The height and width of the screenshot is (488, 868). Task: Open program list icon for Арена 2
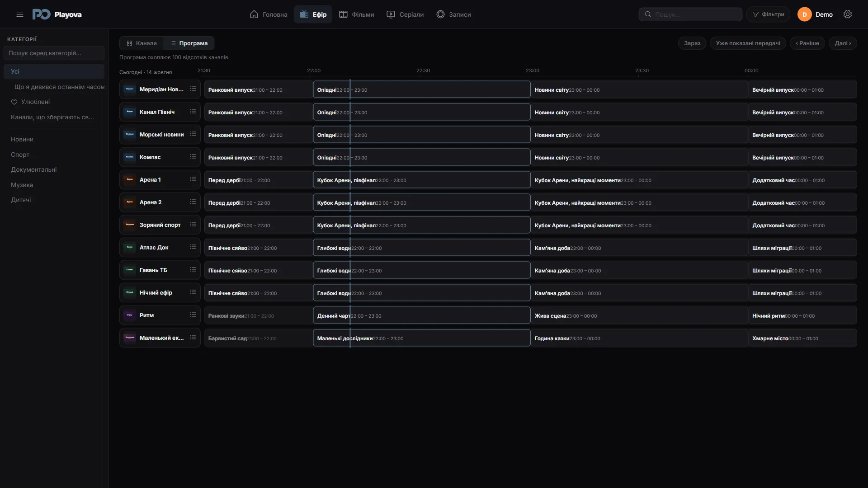(x=193, y=202)
